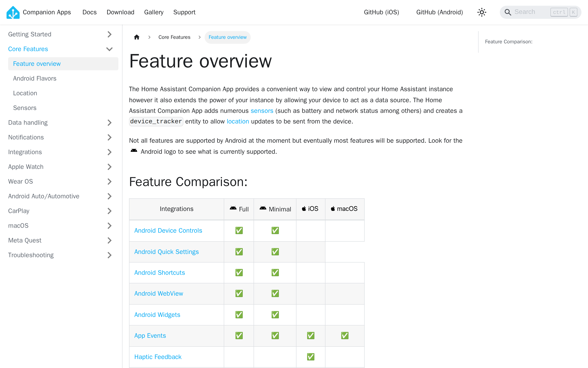
Task: Collapse the Core Features section chevron
Action: (x=109, y=49)
